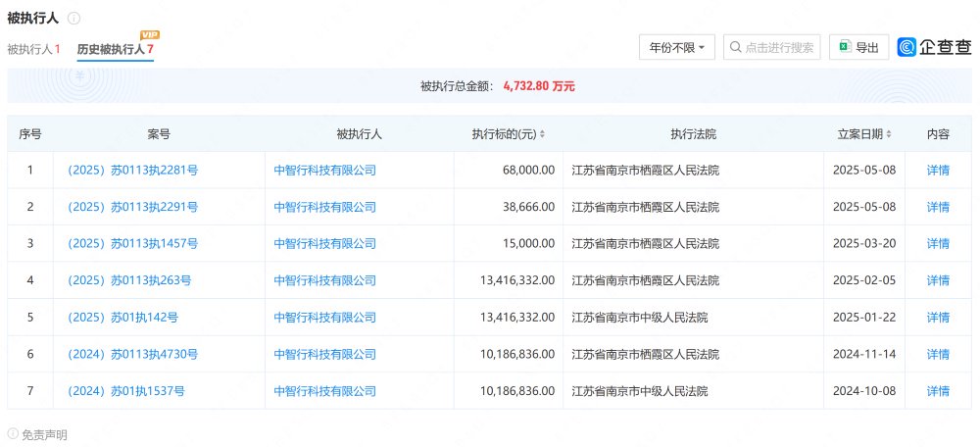980x447 pixels.
Task: Click the 免责声明 info icon
Action: click(x=13, y=434)
